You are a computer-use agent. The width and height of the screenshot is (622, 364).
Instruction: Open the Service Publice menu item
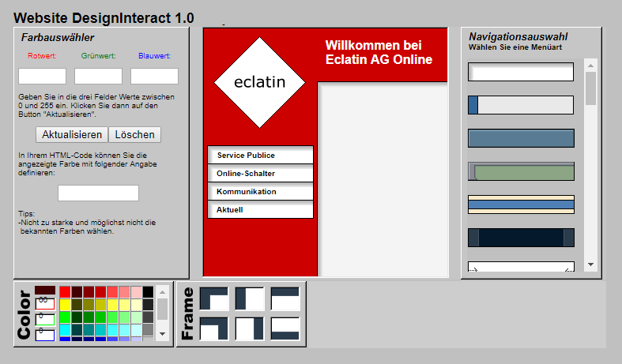(x=260, y=156)
